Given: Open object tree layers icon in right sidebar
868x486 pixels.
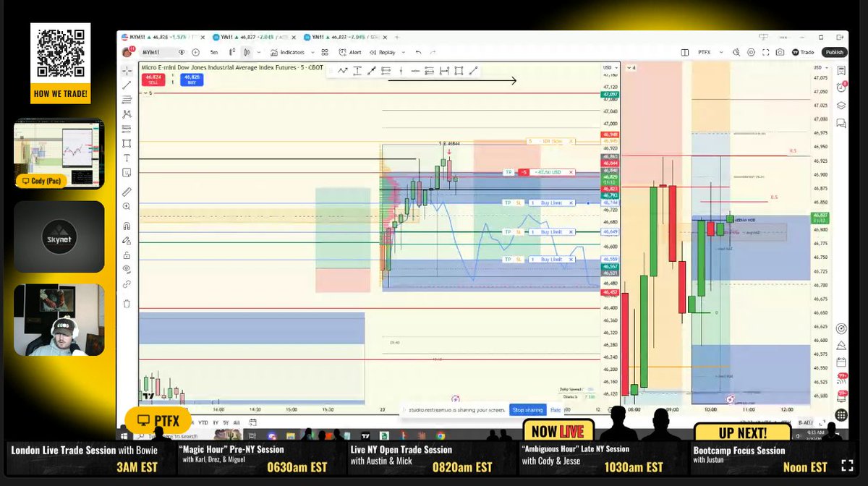Looking at the screenshot, I should (841, 105).
